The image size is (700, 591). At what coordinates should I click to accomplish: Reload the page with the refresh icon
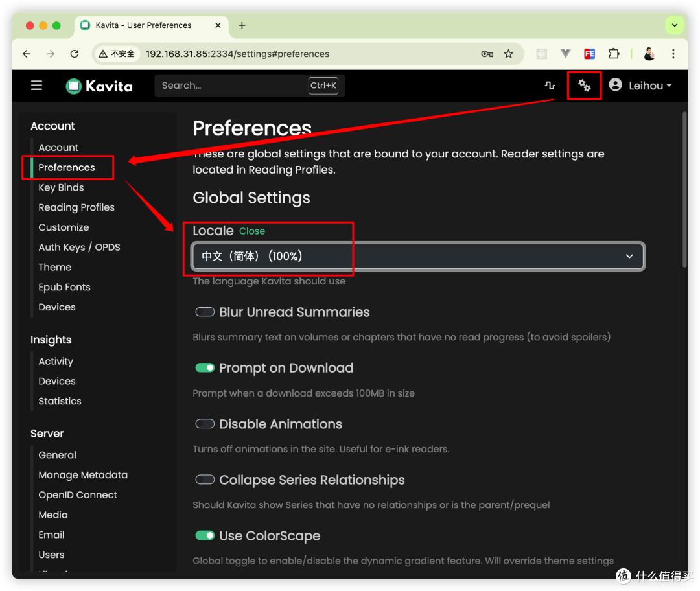click(x=75, y=54)
